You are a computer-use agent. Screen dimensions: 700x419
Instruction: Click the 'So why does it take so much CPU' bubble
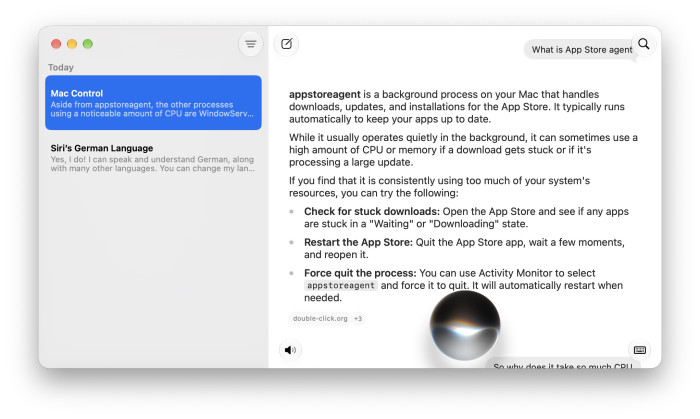(562, 365)
